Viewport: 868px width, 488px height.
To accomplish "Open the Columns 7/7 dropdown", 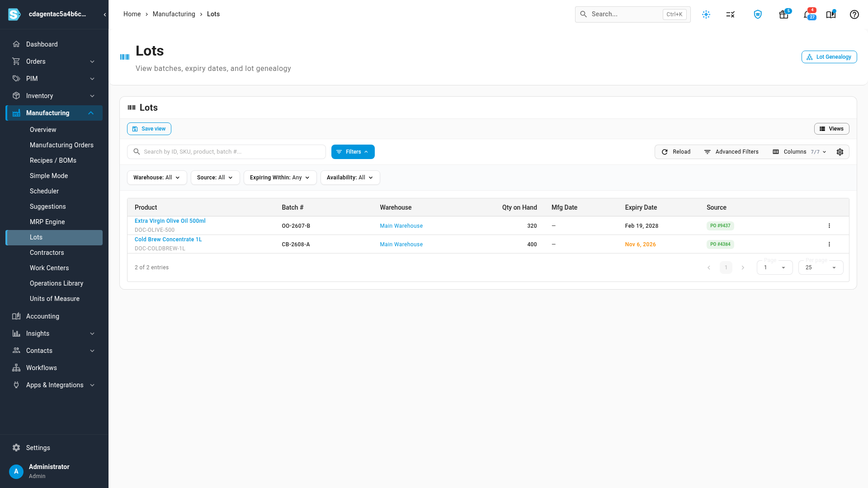I will tap(800, 152).
